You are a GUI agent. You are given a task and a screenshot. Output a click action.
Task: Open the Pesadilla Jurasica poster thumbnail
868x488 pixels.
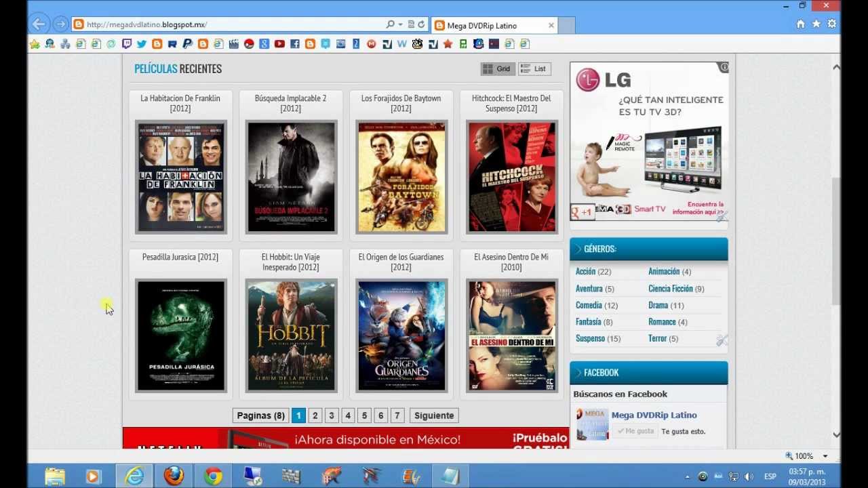click(x=180, y=335)
